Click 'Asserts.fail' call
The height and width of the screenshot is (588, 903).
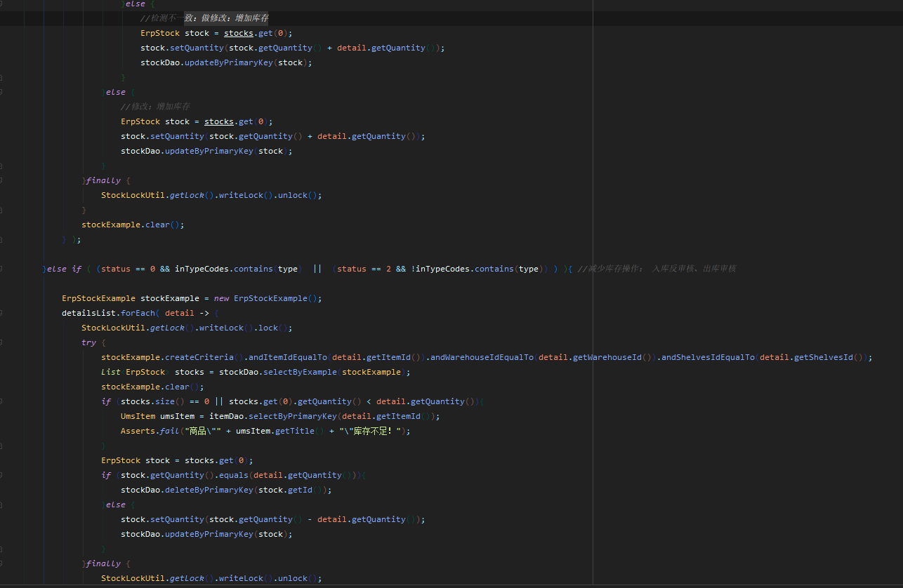point(150,431)
